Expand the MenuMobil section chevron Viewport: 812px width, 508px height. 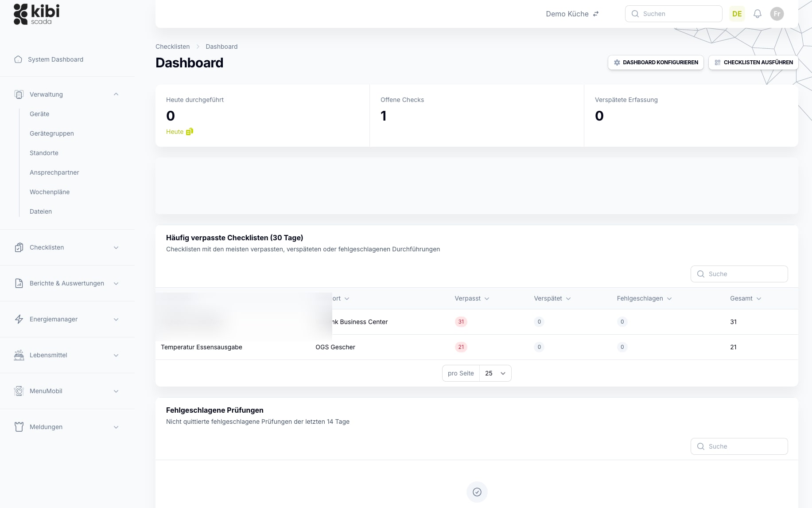(x=116, y=391)
